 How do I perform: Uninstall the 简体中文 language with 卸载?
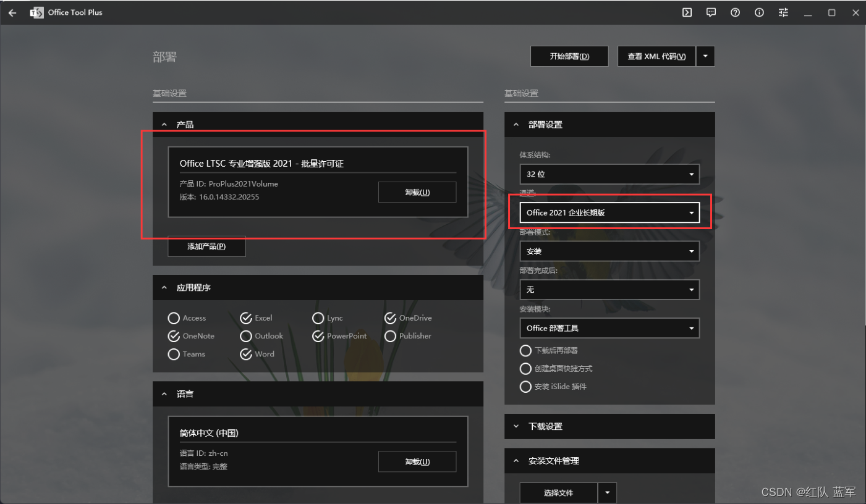tap(417, 461)
